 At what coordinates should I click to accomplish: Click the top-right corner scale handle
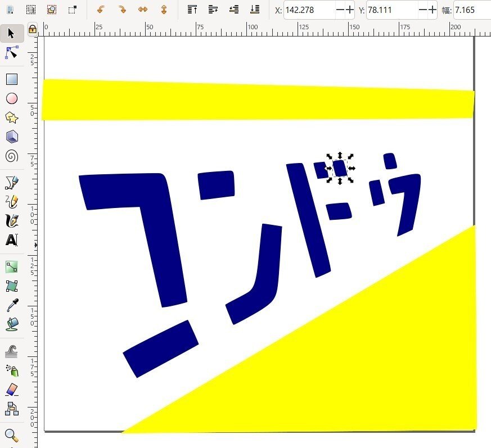350,156
